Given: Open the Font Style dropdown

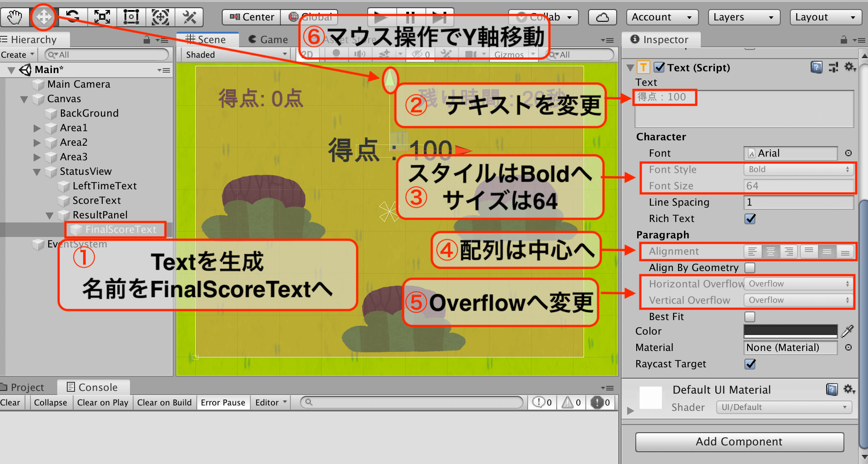Looking at the screenshot, I should (x=798, y=169).
